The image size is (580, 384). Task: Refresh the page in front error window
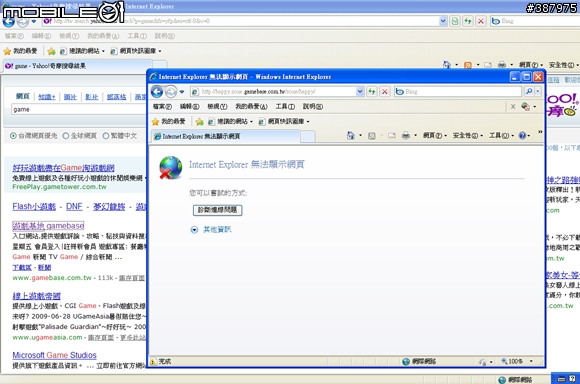372,91
